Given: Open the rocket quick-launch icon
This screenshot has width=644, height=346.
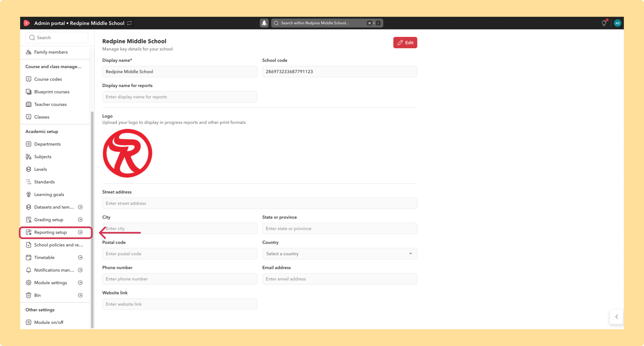Looking at the screenshot, I should [x=264, y=23].
